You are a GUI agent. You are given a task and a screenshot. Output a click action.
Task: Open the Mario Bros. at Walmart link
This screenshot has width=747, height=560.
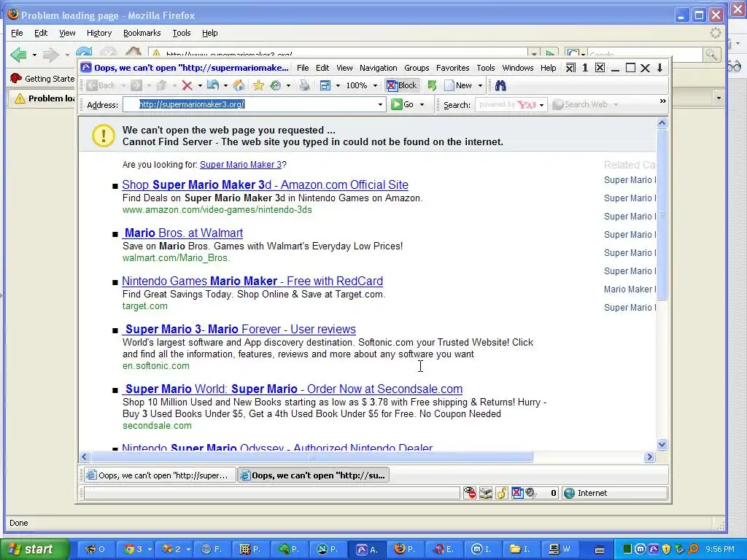(183, 233)
